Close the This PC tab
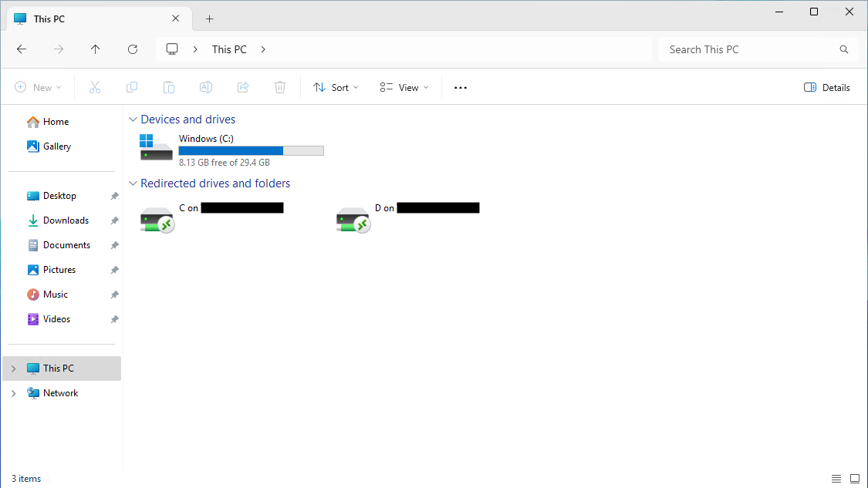Screen dimensions: 868x488 click(x=175, y=19)
